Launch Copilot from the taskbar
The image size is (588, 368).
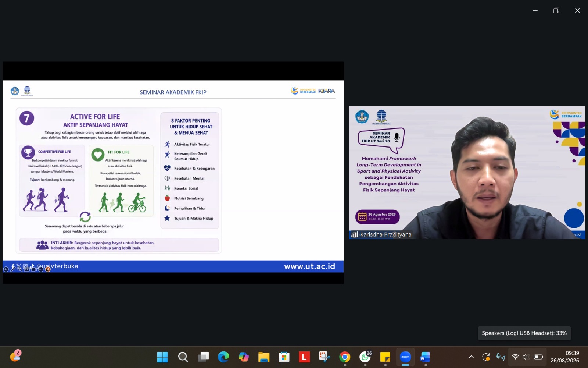244,357
